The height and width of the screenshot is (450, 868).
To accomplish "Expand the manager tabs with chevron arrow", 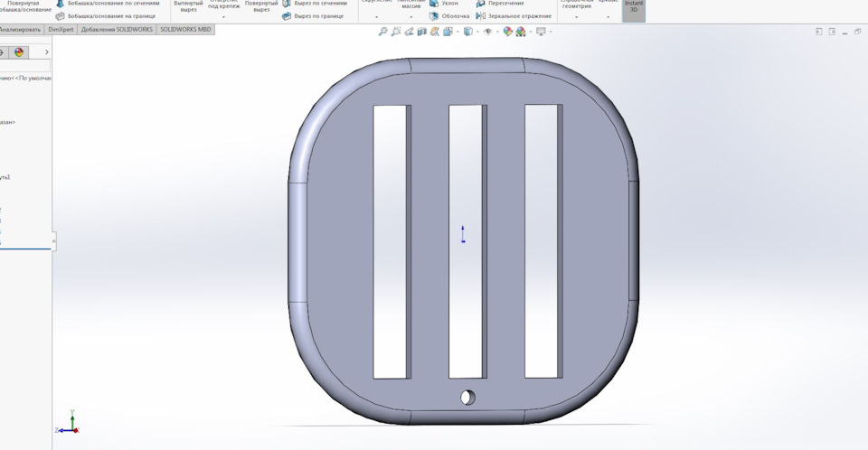I will point(46,52).
